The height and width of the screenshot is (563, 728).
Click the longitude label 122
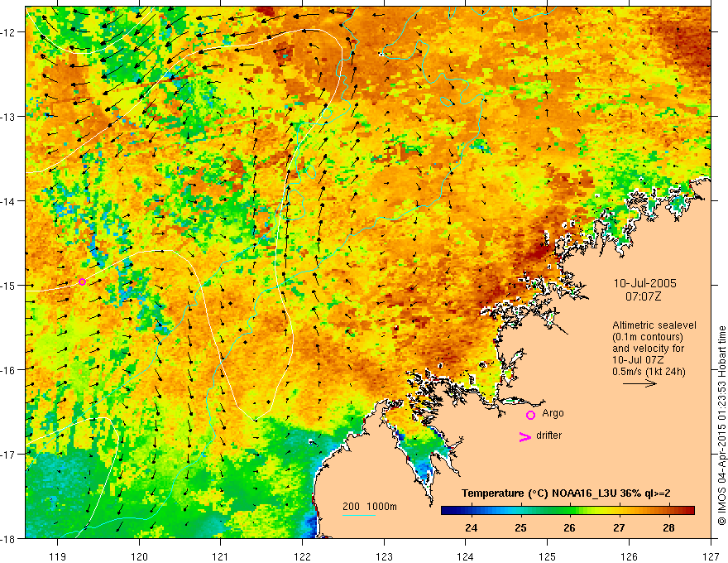pyautogui.click(x=303, y=556)
